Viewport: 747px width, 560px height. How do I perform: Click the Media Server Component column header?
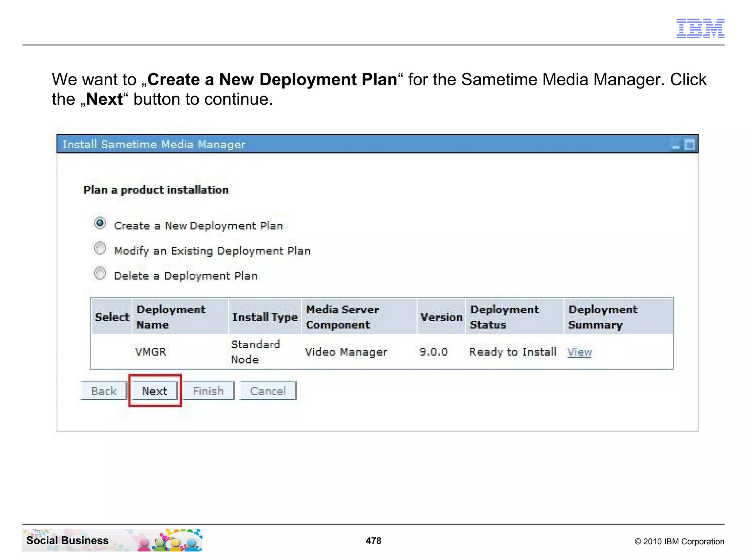tap(359, 317)
